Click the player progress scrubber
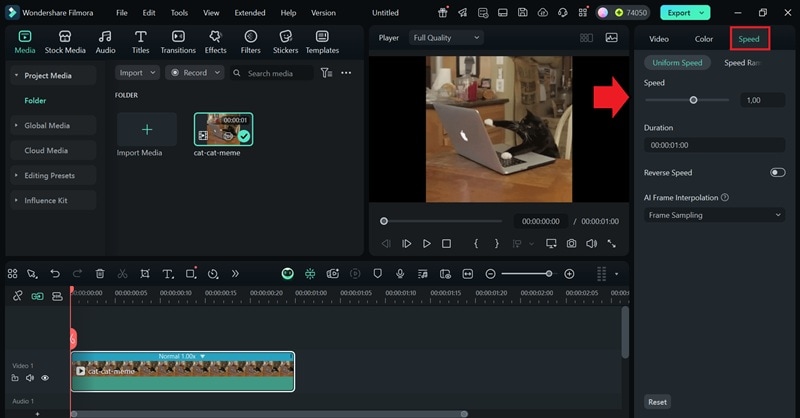This screenshot has height=418, width=800. click(x=384, y=221)
